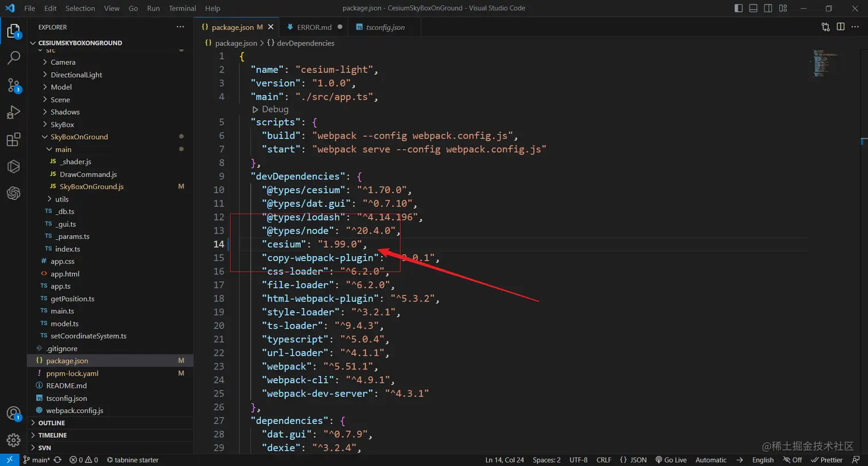The height and width of the screenshot is (466, 868).
Task: Switch to the ERROR.md tab
Action: (x=315, y=27)
